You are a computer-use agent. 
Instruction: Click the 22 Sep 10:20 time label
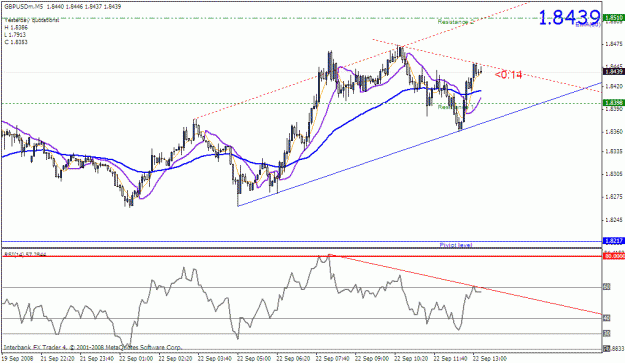411,358
